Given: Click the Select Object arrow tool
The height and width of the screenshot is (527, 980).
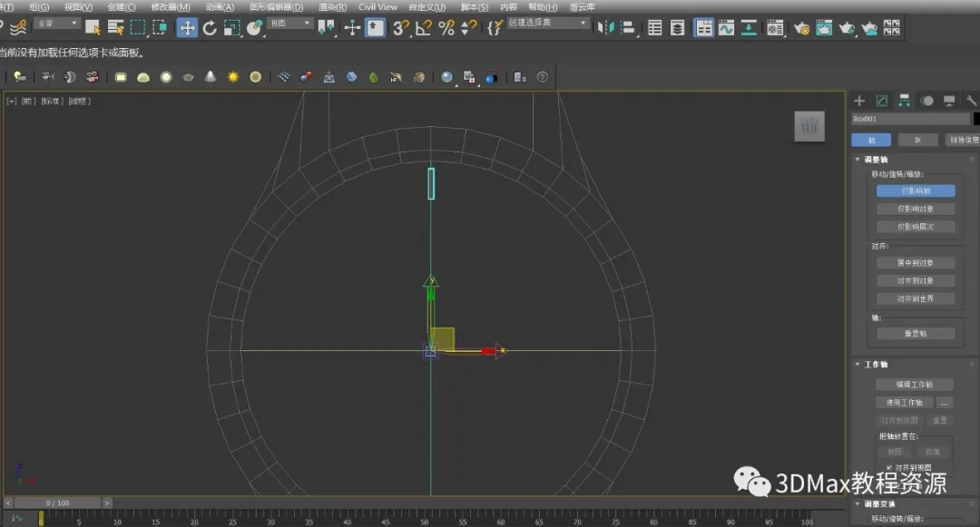Looking at the screenshot, I should click(93, 27).
